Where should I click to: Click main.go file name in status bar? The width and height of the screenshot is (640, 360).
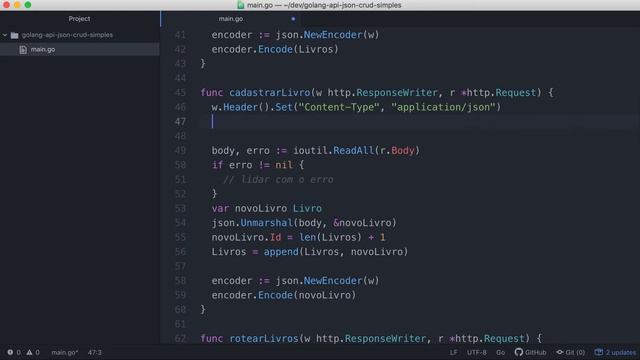click(64, 352)
